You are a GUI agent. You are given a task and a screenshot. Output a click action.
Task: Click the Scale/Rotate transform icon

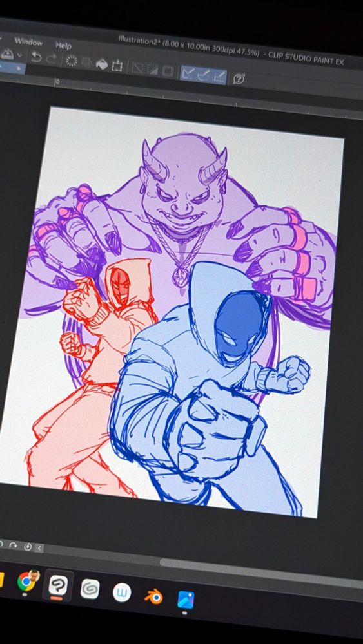pos(117,66)
